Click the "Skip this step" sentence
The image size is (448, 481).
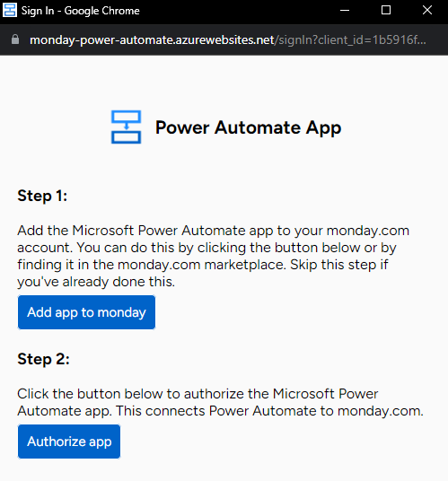pos(339,265)
